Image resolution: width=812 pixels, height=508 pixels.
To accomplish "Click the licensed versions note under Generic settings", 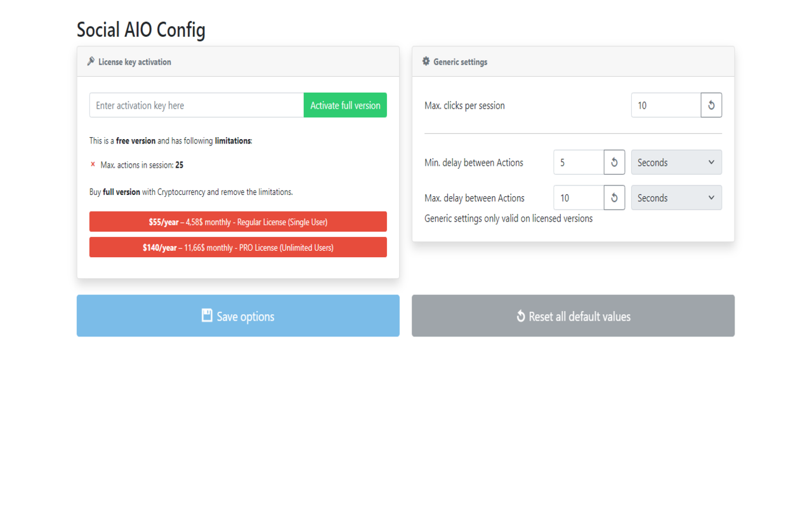I will tap(508, 218).
